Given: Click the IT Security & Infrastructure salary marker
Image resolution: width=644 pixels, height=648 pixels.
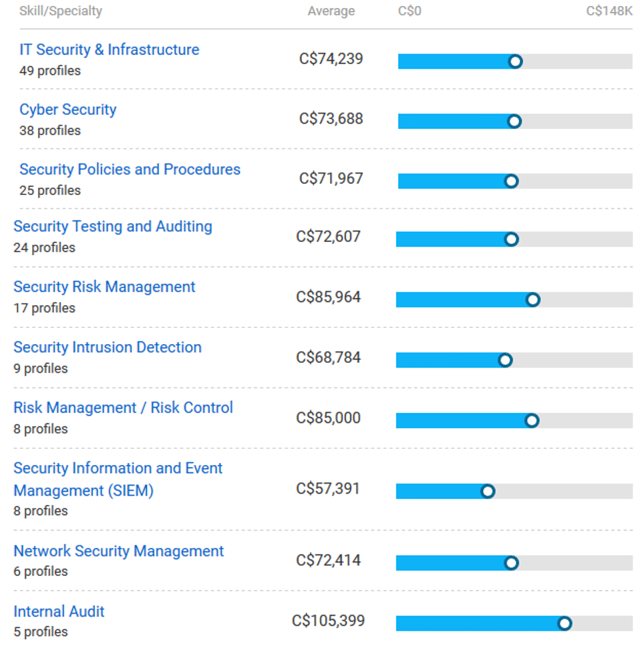Looking at the screenshot, I should 515,62.
